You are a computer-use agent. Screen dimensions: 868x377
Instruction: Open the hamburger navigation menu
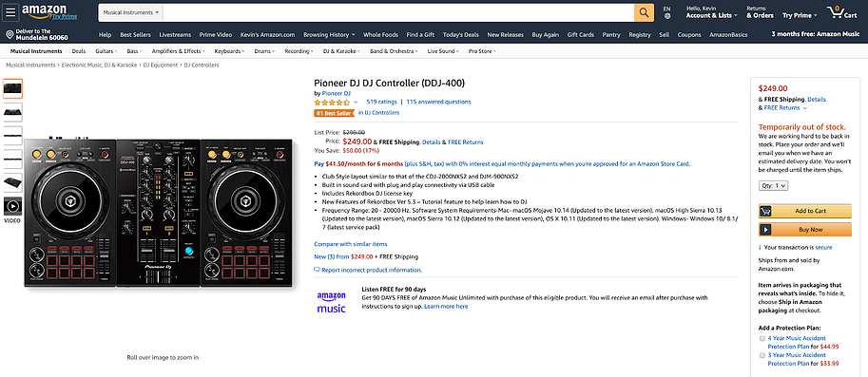pos(11,12)
